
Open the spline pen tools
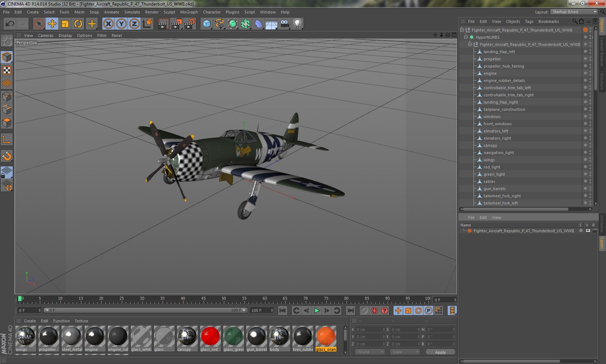pos(220,24)
